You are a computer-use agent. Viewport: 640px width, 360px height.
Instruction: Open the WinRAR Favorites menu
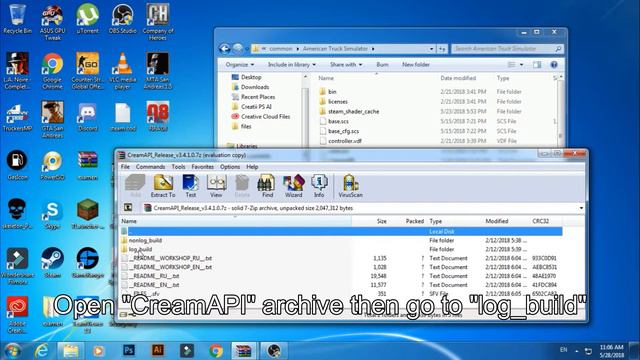click(x=202, y=167)
